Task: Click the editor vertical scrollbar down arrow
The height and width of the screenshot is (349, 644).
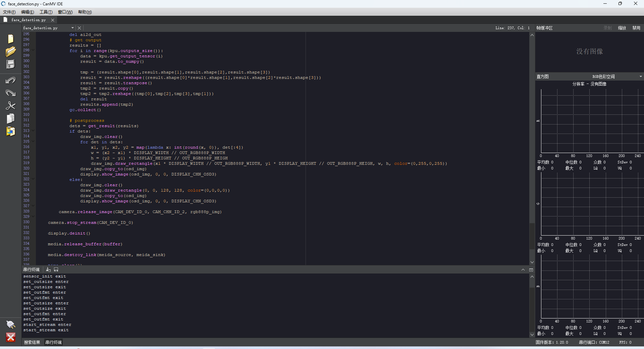Action: (x=532, y=262)
